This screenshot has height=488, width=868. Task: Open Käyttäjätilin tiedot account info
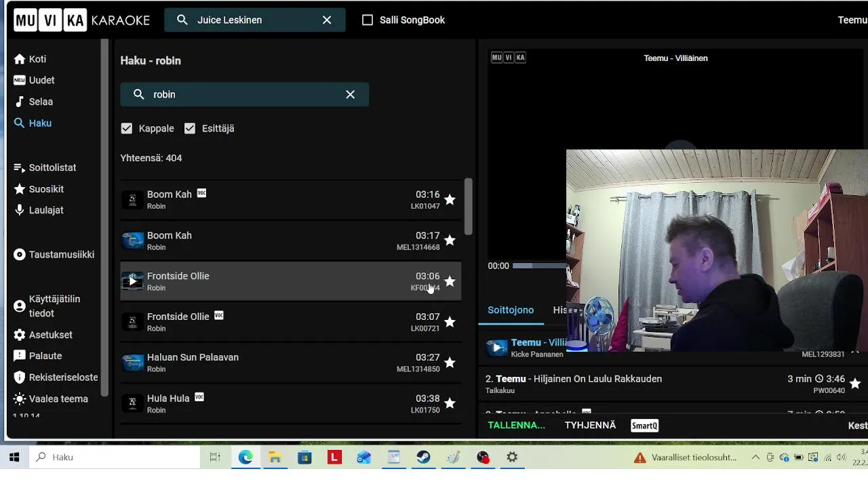[47, 306]
